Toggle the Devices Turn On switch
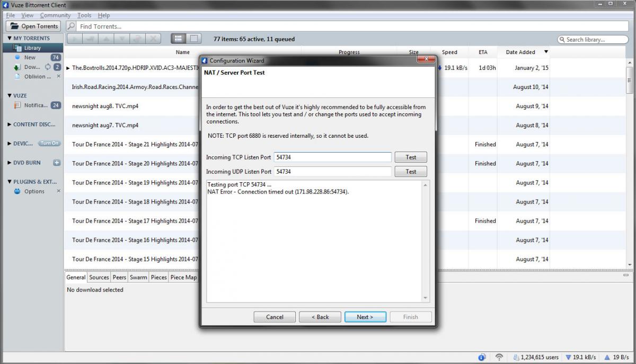The height and width of the screenshot is (364, 636). (x=50, y=144)
